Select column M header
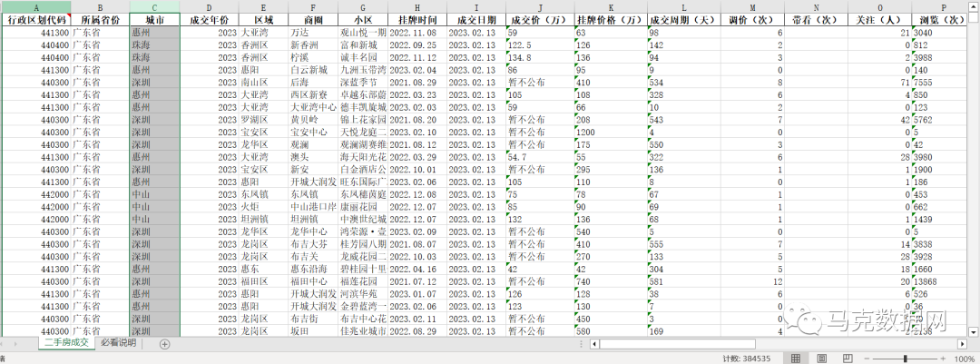This screenshot has width=980, height=364. [x=752, y=7]
